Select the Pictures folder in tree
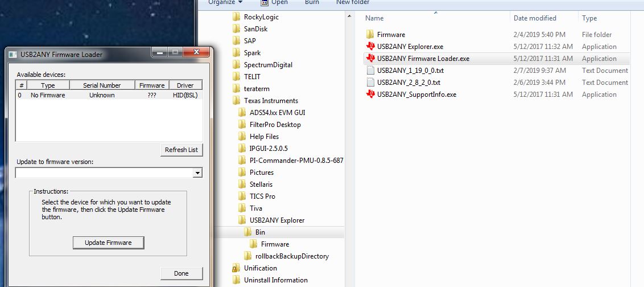644x287 pixels. click(x=262, y=173)
